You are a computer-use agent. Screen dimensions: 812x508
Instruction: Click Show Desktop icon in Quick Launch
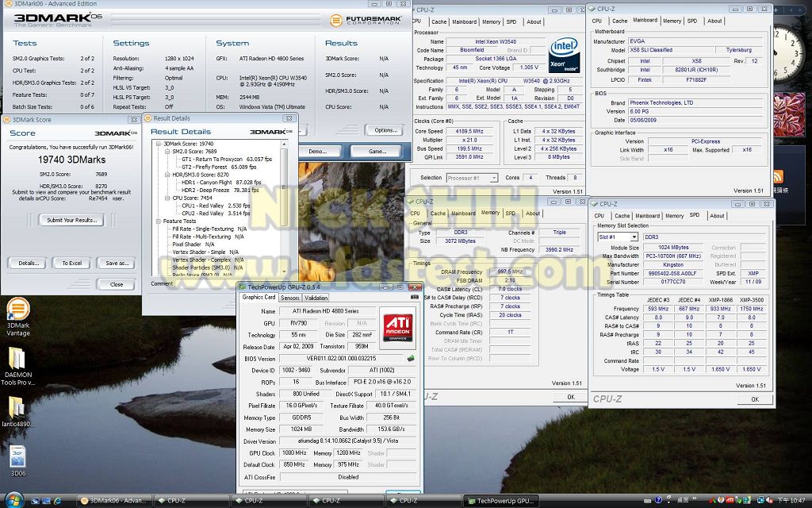coord(36,501)
